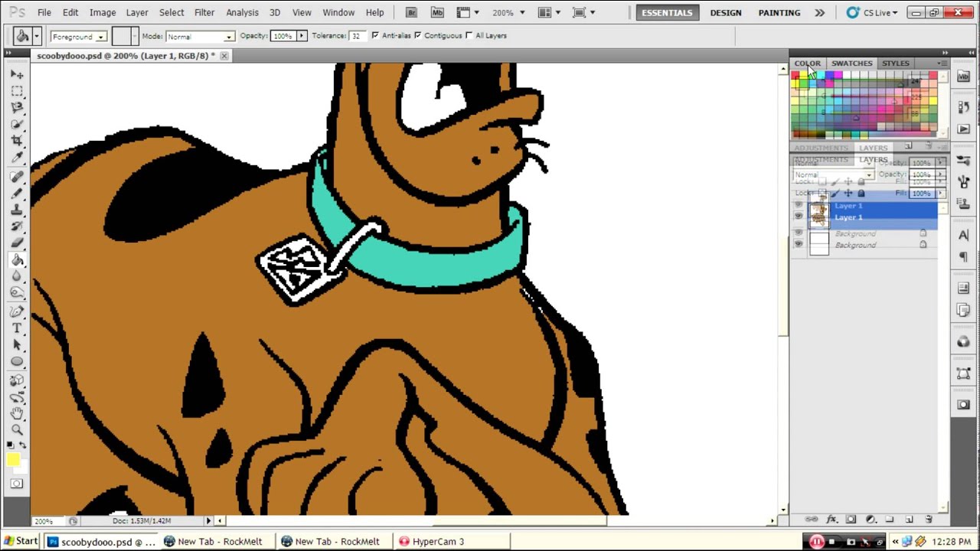Open the Image menu
Viewport: 980px width, 551px height.
[103, 12]
